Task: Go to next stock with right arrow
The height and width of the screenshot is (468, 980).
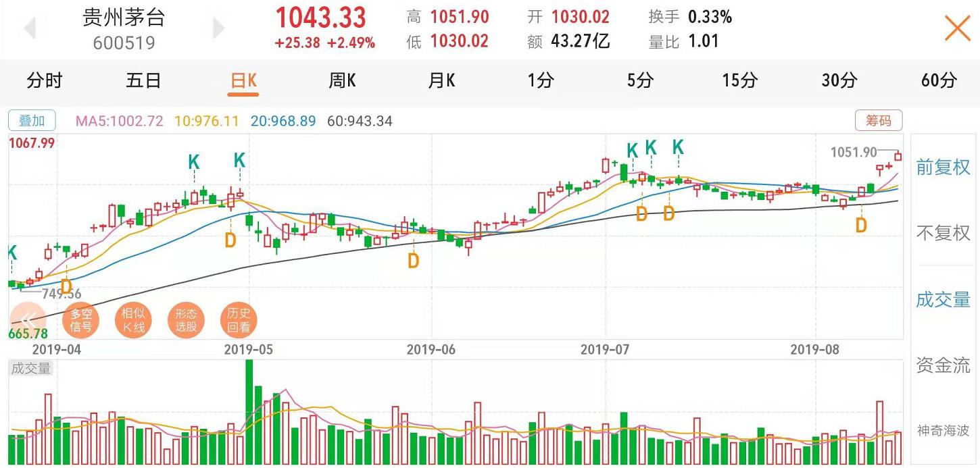Action: 218,29
